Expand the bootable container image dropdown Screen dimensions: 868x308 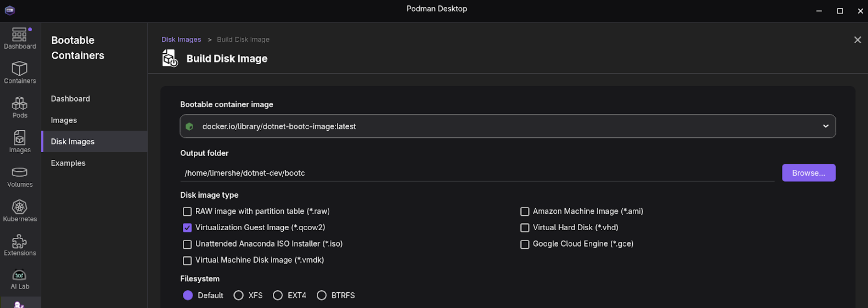(826, 126)
